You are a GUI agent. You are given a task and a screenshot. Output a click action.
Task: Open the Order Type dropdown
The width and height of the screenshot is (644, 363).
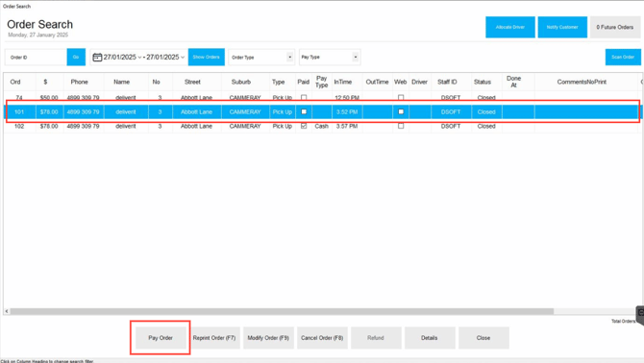point(261,57)
